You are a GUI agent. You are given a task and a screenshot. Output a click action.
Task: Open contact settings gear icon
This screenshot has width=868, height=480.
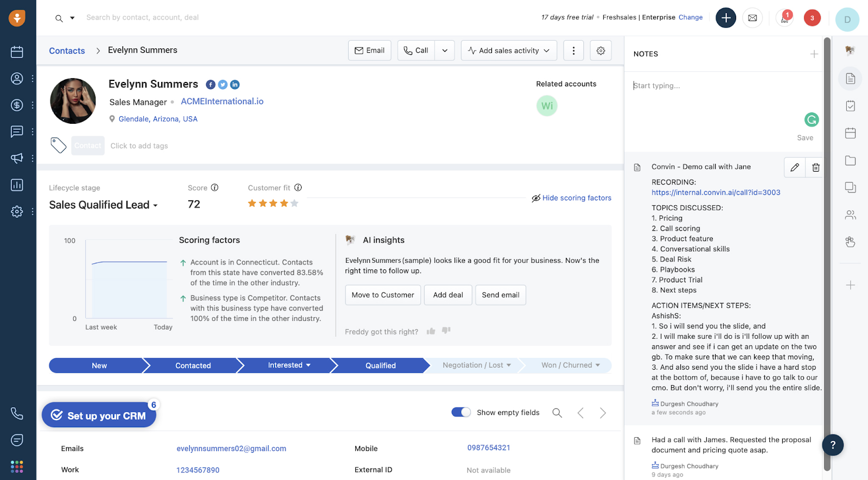click(x=601, y=50)
